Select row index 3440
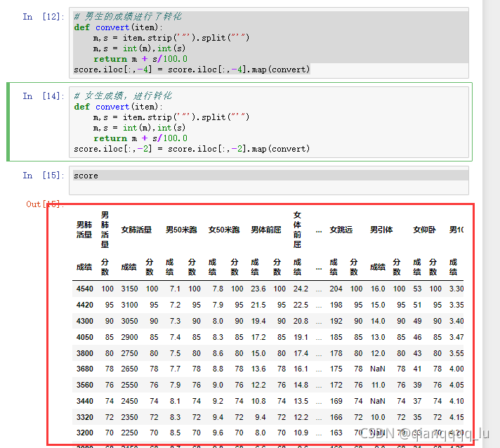500x448 pixels. tap(85, 401)
